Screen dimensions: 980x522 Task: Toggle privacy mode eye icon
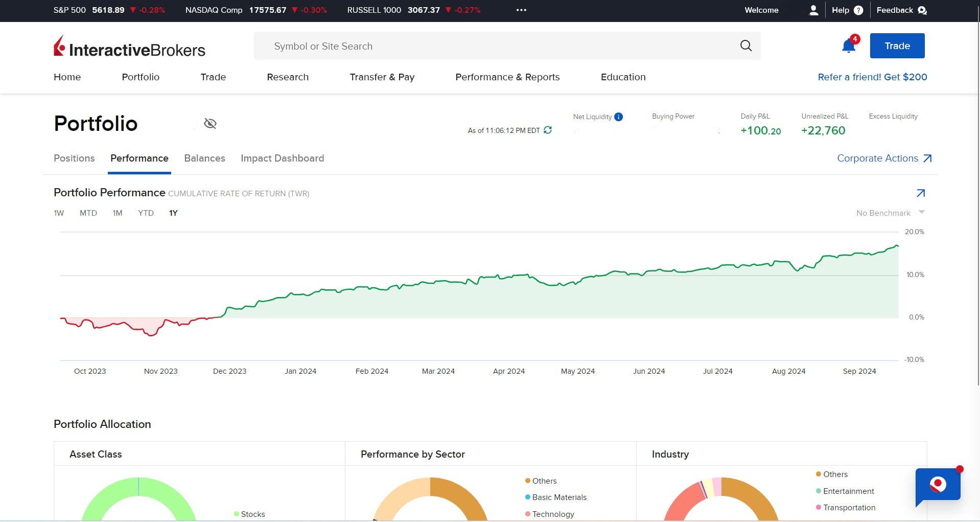pos(210,124)
